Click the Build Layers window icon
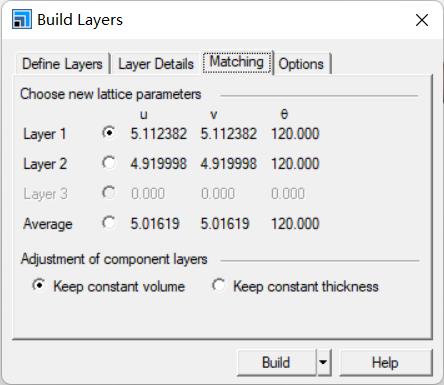The height and width of the screenshot is (385, 444). click(x=22, y=19)
